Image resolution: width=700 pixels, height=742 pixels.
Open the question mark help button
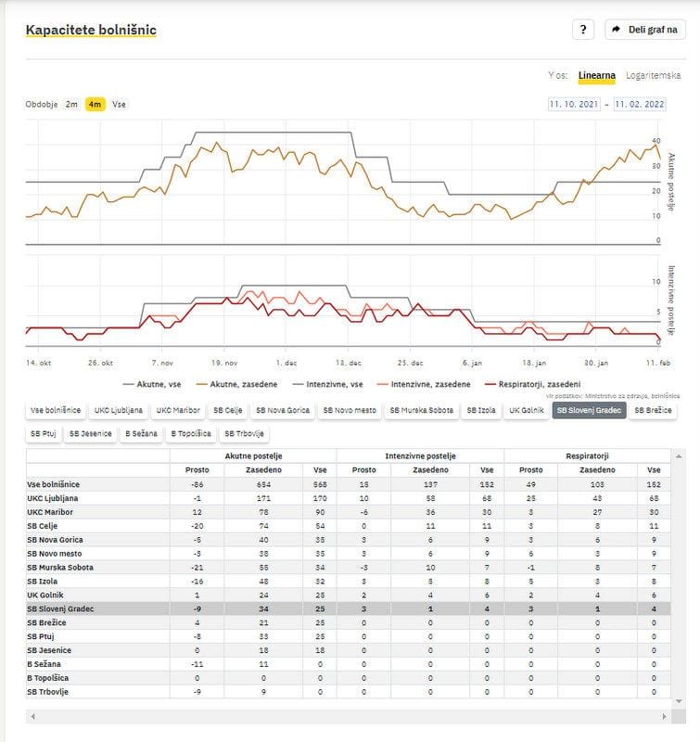click(582, 30)
